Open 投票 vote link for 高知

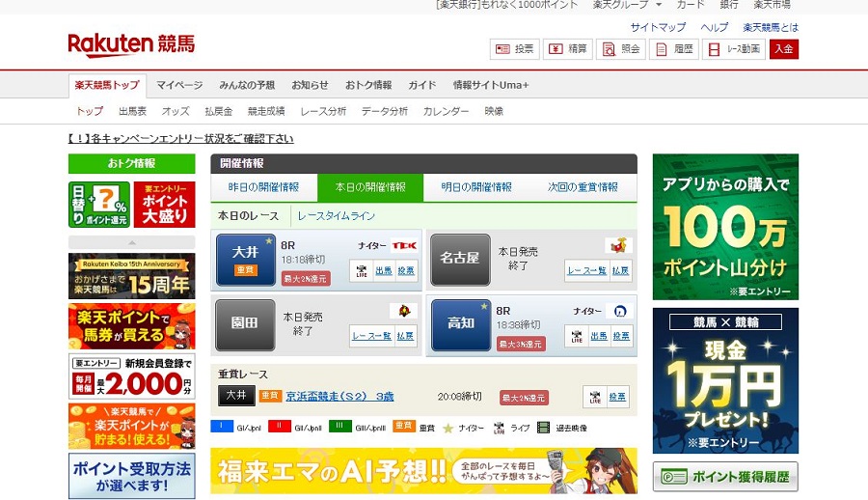point(621,336)
